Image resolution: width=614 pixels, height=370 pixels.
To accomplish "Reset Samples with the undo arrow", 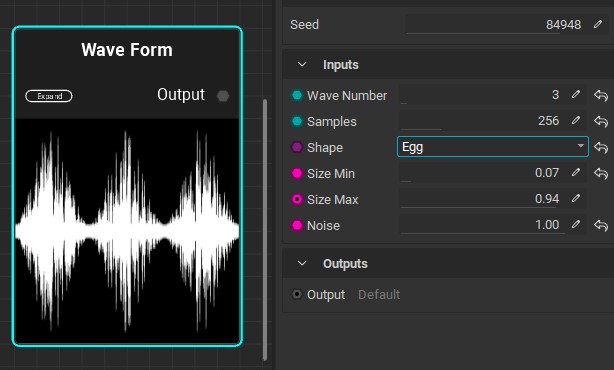I will [x=601, y=121].
